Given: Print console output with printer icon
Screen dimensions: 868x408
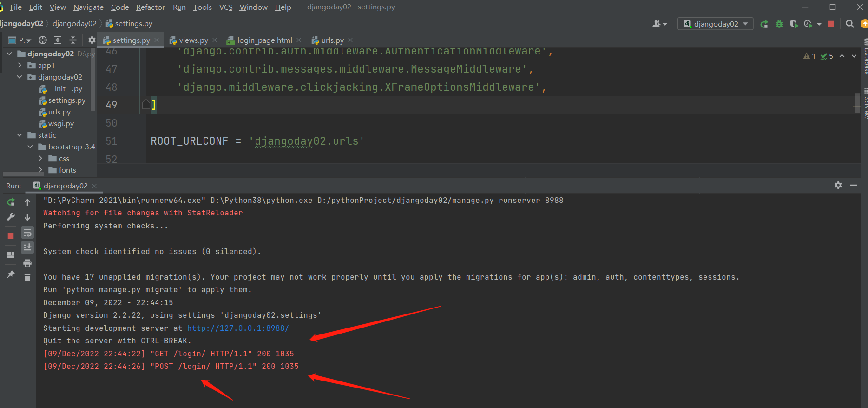Looking at the screenshot, I should pos(27,263).
